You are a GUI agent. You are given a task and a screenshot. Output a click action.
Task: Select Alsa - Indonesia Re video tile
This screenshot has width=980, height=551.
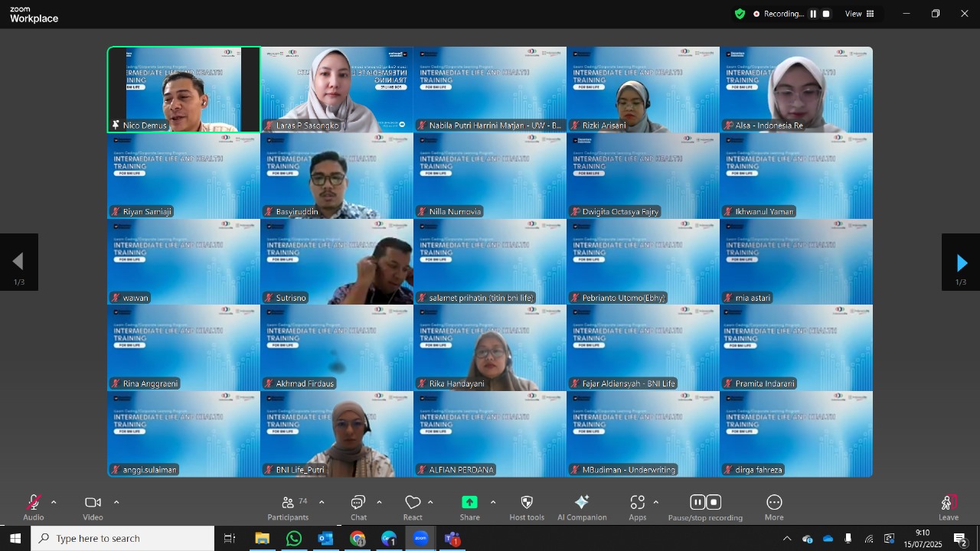(796, 90)
